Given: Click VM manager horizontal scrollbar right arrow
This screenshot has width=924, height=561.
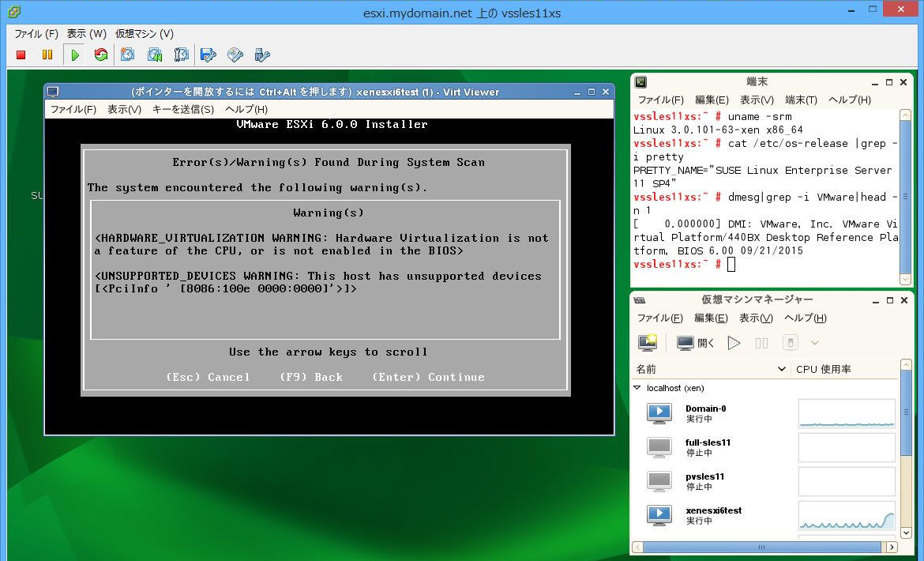Looking at the screenshot, I should [x=892, y=547].
